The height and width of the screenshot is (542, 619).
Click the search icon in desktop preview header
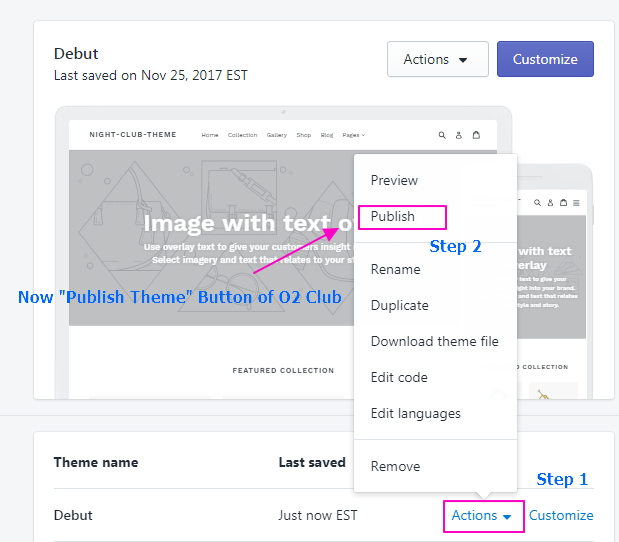(442, 135)
